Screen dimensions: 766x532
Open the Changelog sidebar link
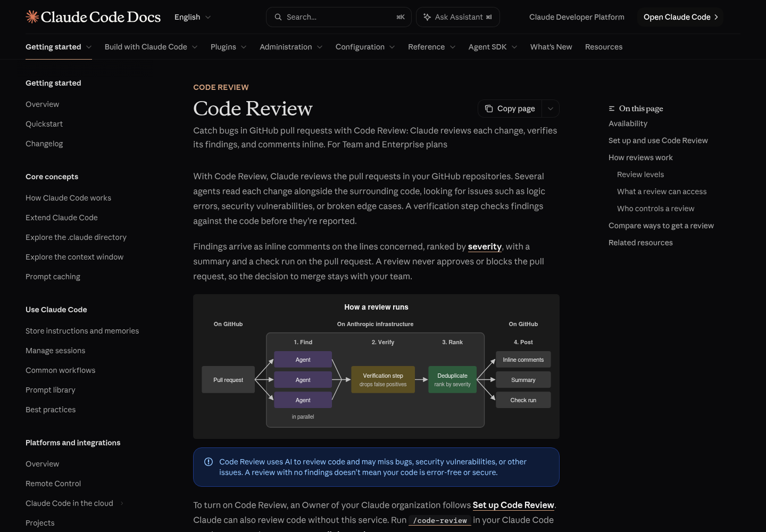44,144
